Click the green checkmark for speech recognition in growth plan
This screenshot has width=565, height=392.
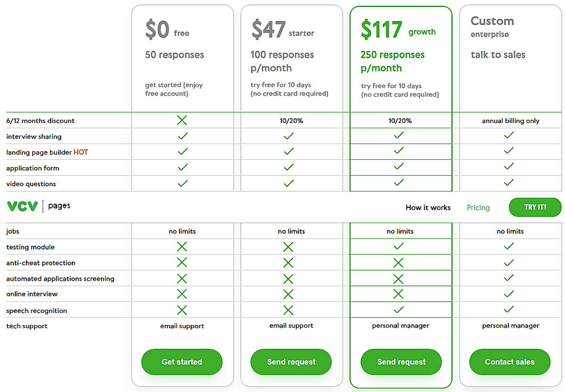tap(400, 310)
